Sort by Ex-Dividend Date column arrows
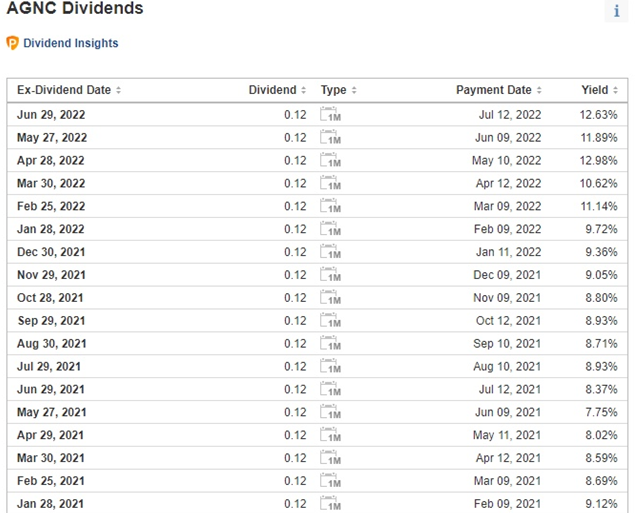The image size is (635, 513). 118,90
